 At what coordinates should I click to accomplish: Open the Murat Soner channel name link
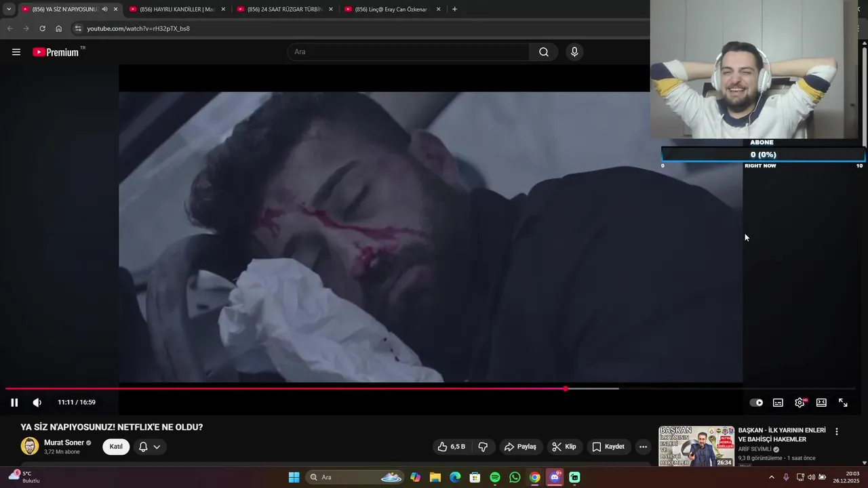pos(64,443)
